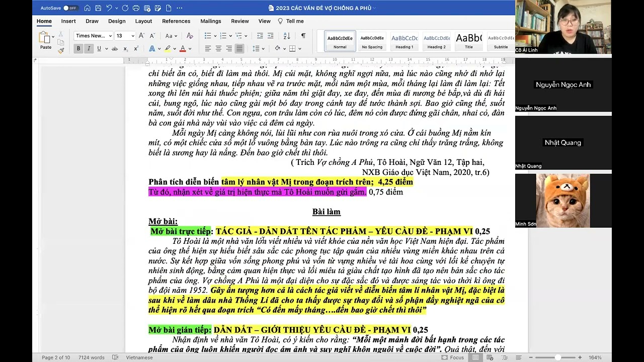Show paragraph marks with pilcrow icon

[303, 36]
